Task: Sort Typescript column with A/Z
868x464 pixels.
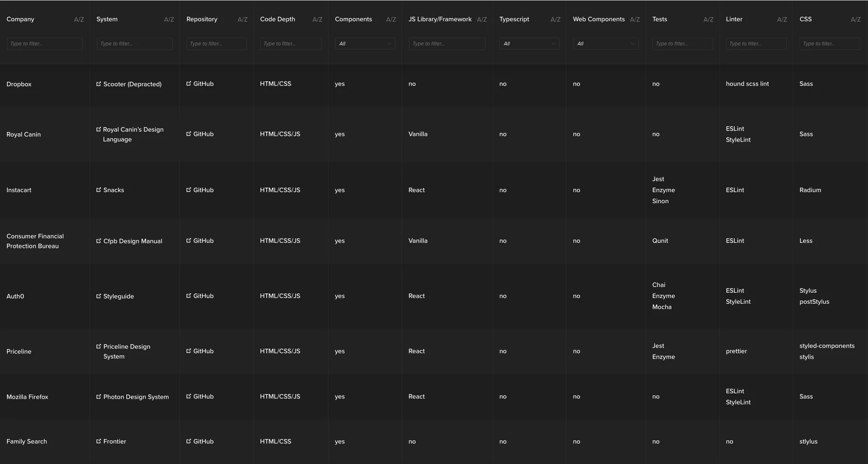Action: [556, 20]
